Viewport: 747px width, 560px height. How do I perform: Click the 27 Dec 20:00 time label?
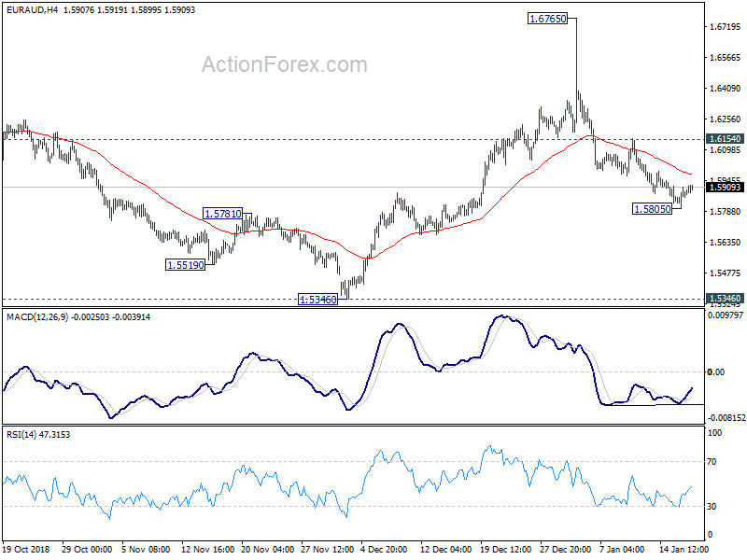pos(566,549)
